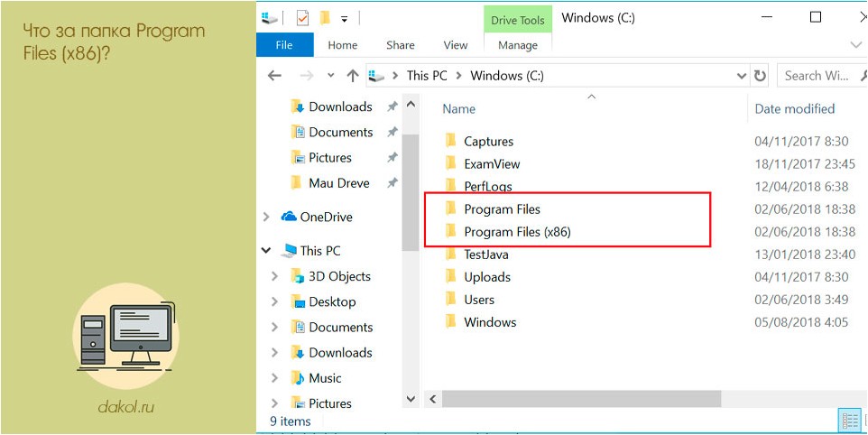This screenshot has height=435, width=868.
Task: Open the File ribbon tab
Action: (x=284, y=45)
